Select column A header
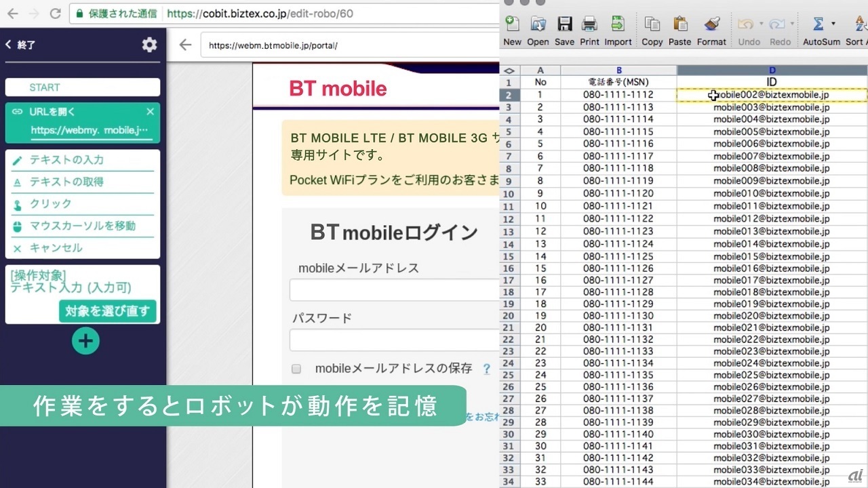This screenshot has width=868, height=488. (x=540, y=70)
